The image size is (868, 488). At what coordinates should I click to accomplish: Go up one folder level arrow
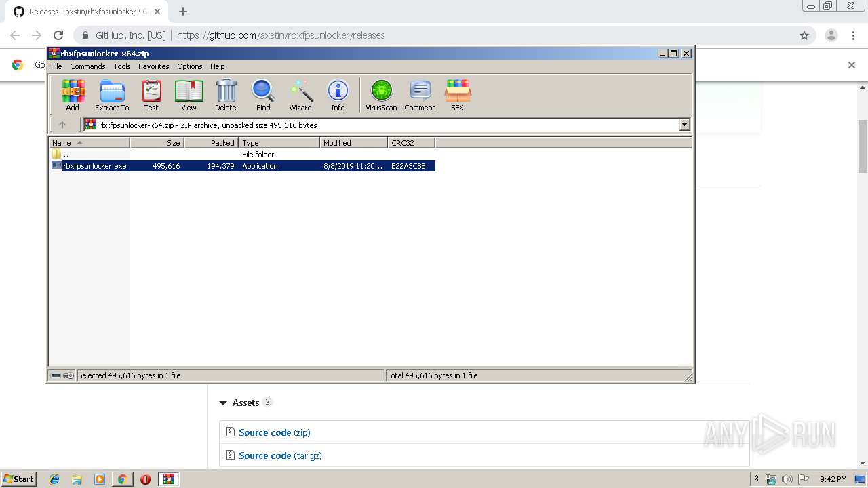coord(62,125)
